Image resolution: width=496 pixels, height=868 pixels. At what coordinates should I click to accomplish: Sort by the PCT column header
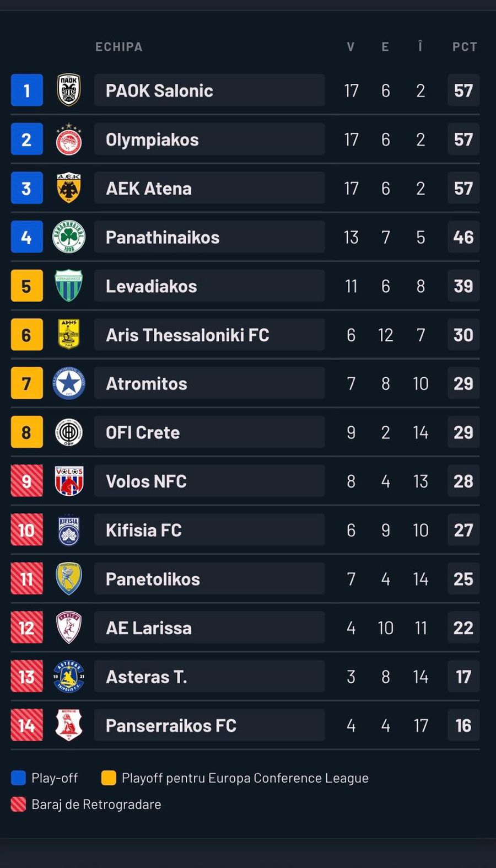[465, 47]
